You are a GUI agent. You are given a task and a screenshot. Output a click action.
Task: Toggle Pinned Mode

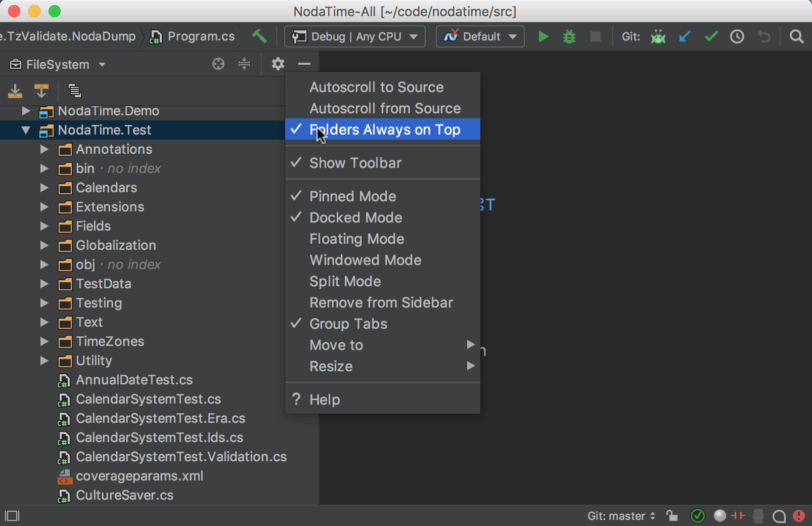coord(383,196)
